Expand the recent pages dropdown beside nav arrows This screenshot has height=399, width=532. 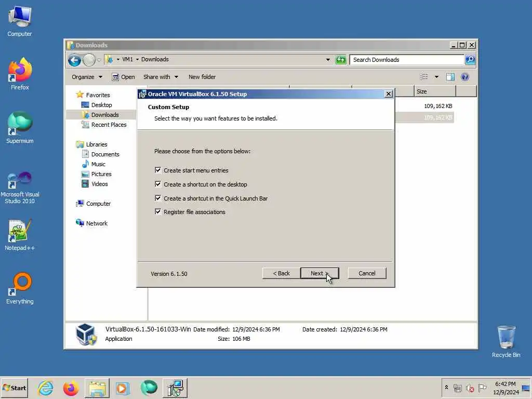tap(99, 60)
